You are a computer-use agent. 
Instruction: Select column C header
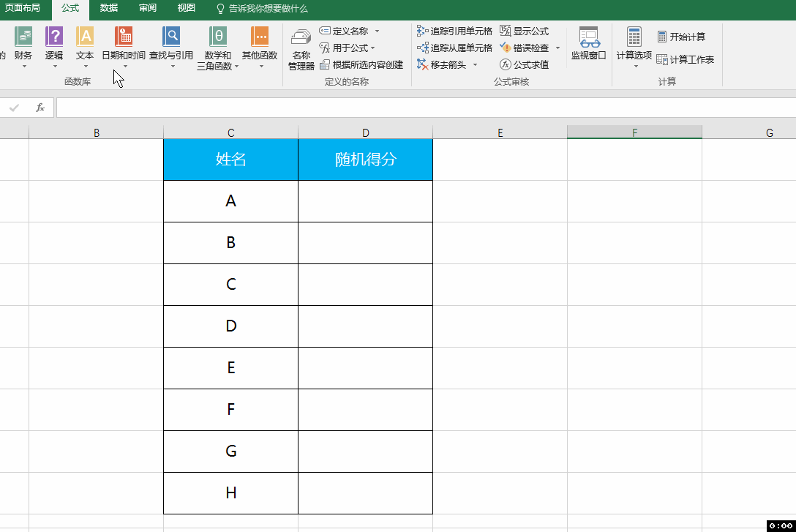tap(231, 132)
